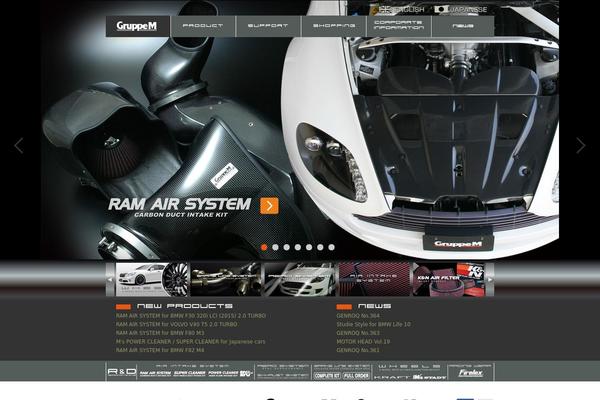
Task: Open the Air Intake System thumbnail
Action: coord(374,279)
